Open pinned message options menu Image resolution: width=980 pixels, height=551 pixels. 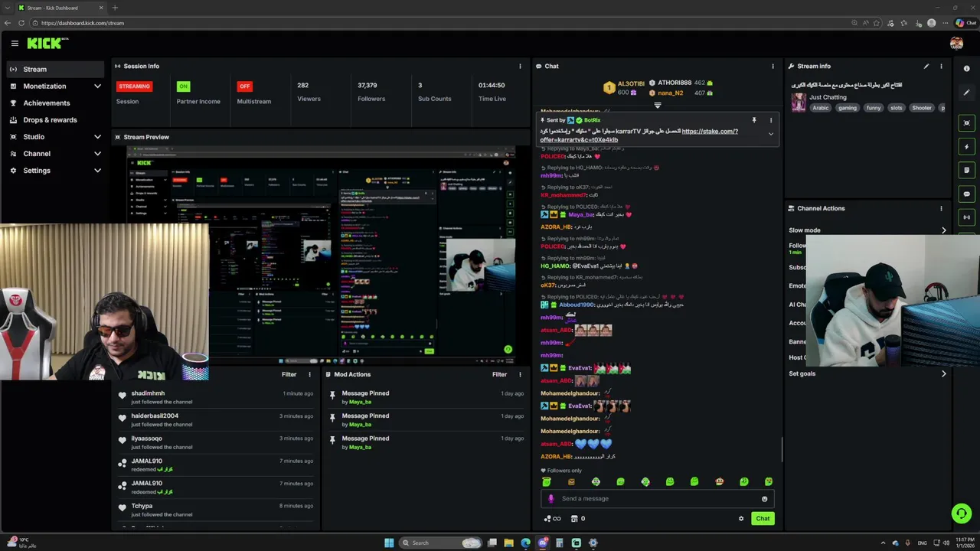pos(771,120)
